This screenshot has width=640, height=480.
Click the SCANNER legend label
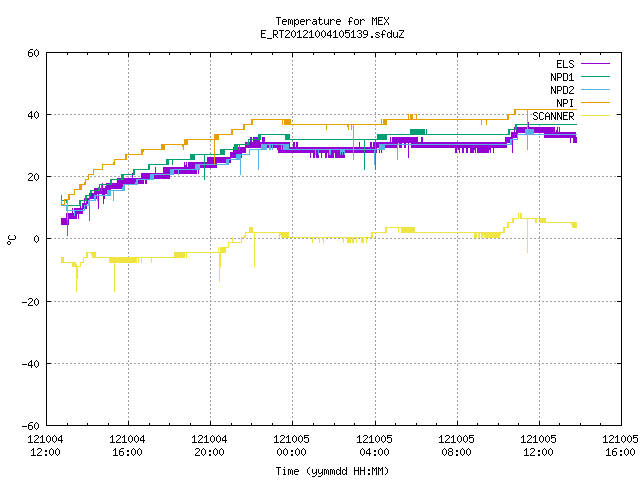tap(553, 116)
